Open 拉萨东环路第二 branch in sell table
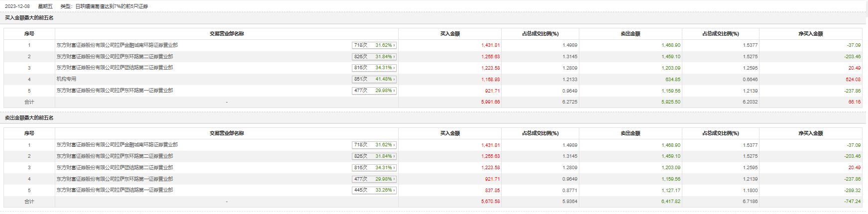 114,156
